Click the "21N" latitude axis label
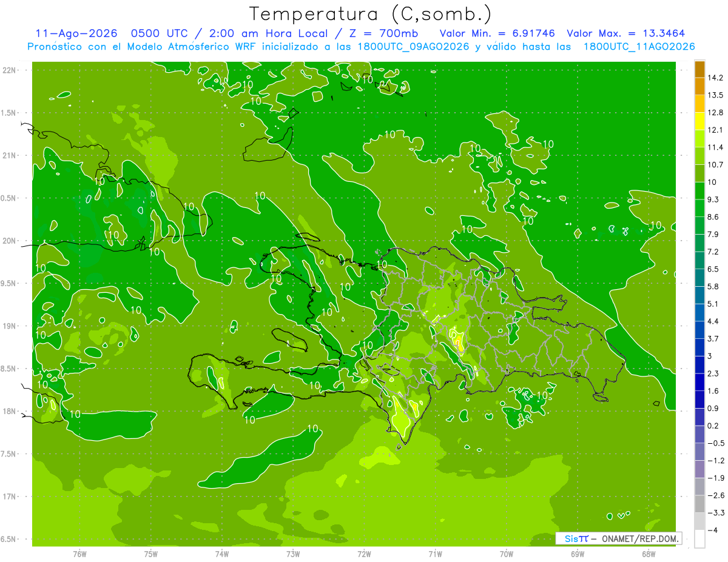The image size is (728, 562). pos(9,155)
